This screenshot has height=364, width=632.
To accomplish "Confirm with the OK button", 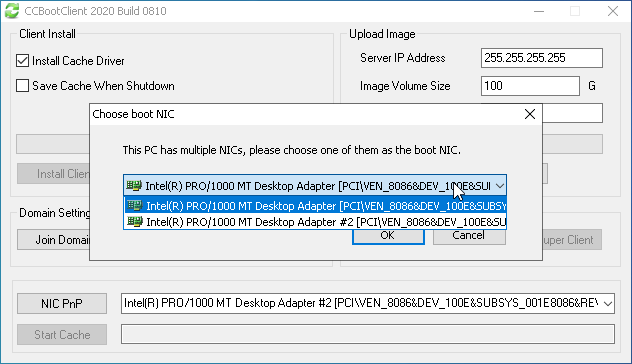I will [x=388, y=237].
